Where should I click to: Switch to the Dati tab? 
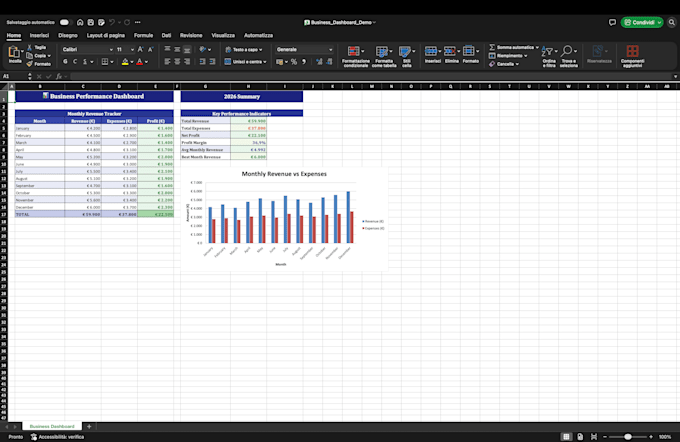[166, 36]
